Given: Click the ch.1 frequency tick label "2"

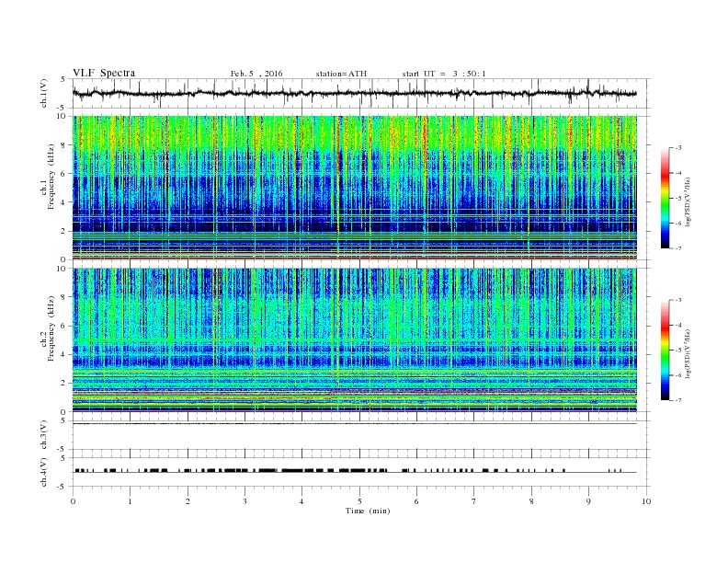Looking at the screenshot, I should (64, 231).
